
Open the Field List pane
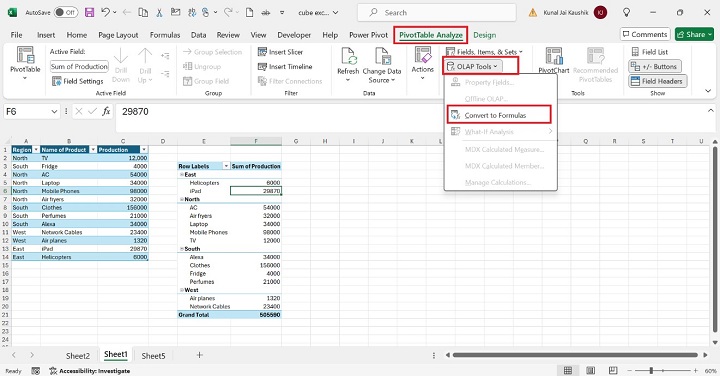pyautogui.click(x=649, y=52)
